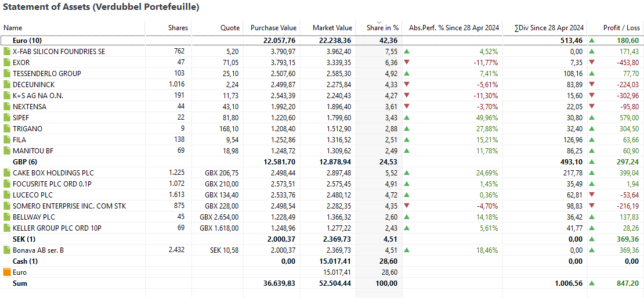
Task: Select the orange account icon beside Euro cash
Action: [6, 272]
